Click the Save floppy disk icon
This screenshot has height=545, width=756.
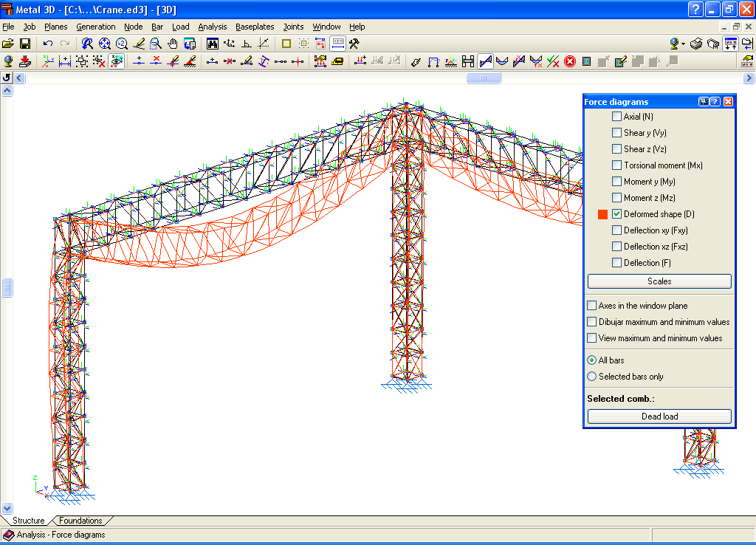(x=24, y=44)
